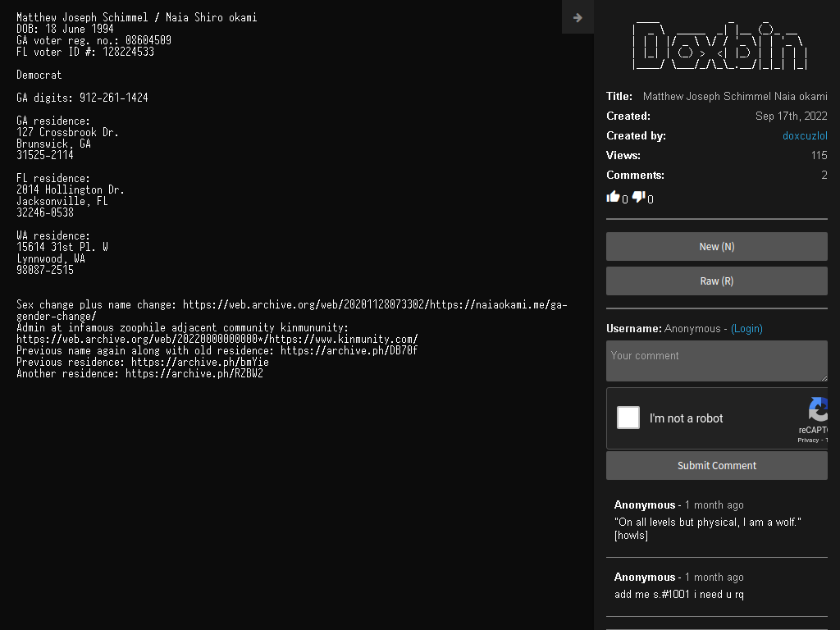The image size is (840, 630).
Task: Open the Login link
Action: click(x=746, y=328)
